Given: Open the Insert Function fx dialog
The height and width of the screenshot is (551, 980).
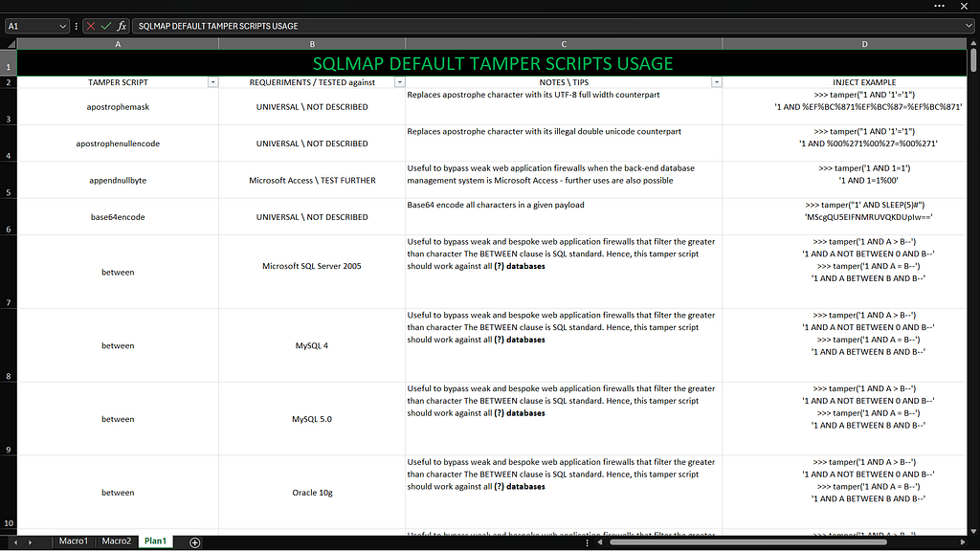Looking at the screenshot, I should coord(122,26).
